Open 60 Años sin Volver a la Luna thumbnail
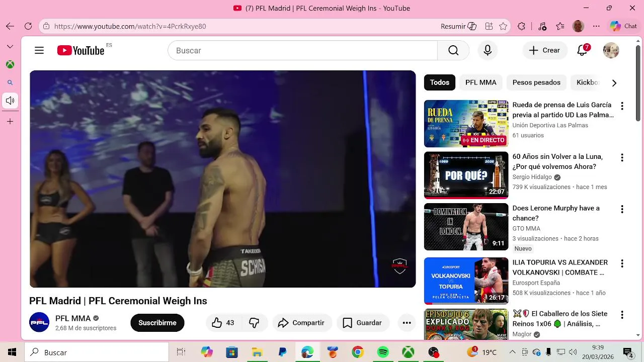Viewport: 644px width, 362px height. pos(466,175)
